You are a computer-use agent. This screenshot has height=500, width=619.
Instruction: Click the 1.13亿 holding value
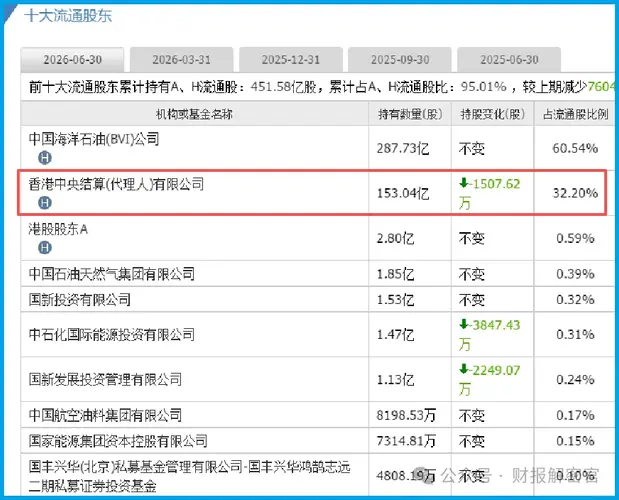click(x=396, y=380)
